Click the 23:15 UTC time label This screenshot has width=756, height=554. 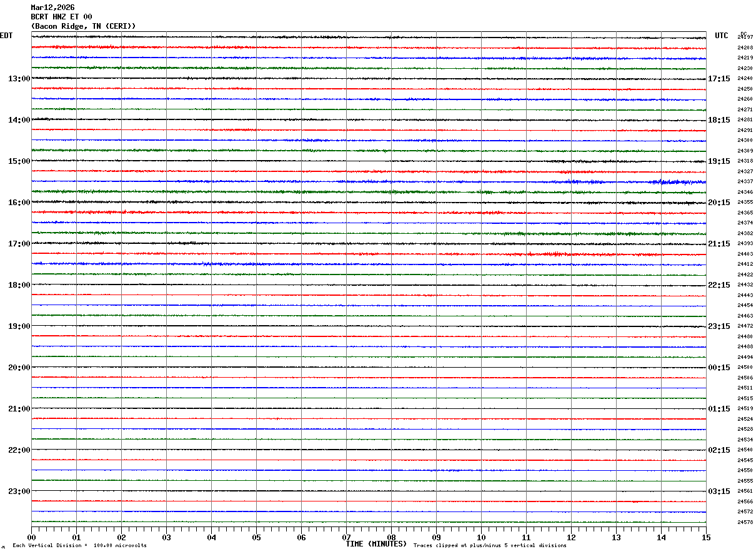(x=719, y=326)
